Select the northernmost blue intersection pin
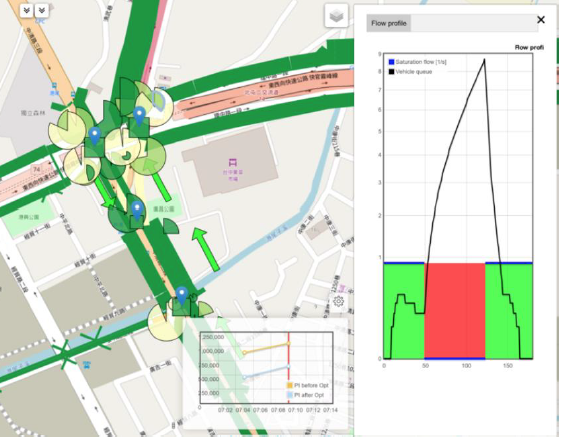This screenshot has height=441, width=561. [139, 116]
